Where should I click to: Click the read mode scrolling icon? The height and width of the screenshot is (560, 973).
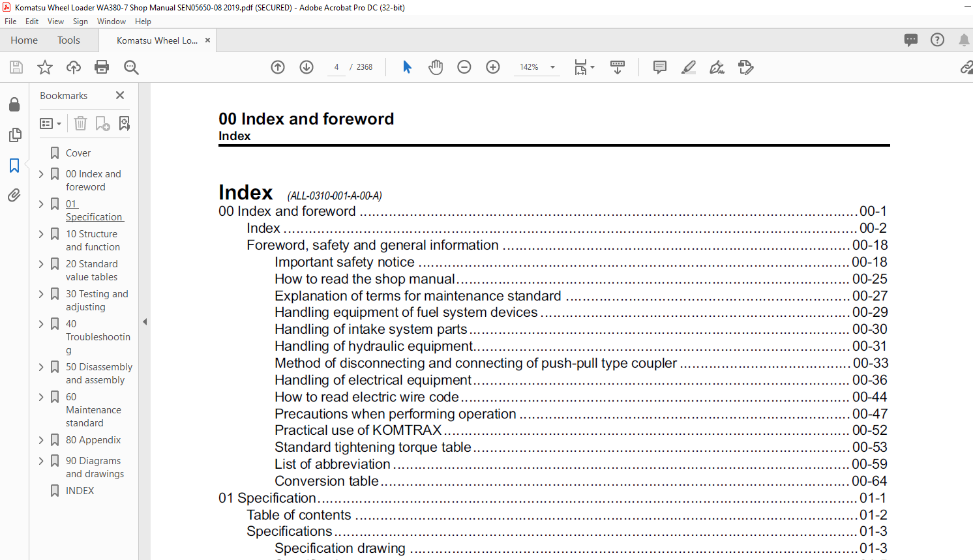pos(618,67)
